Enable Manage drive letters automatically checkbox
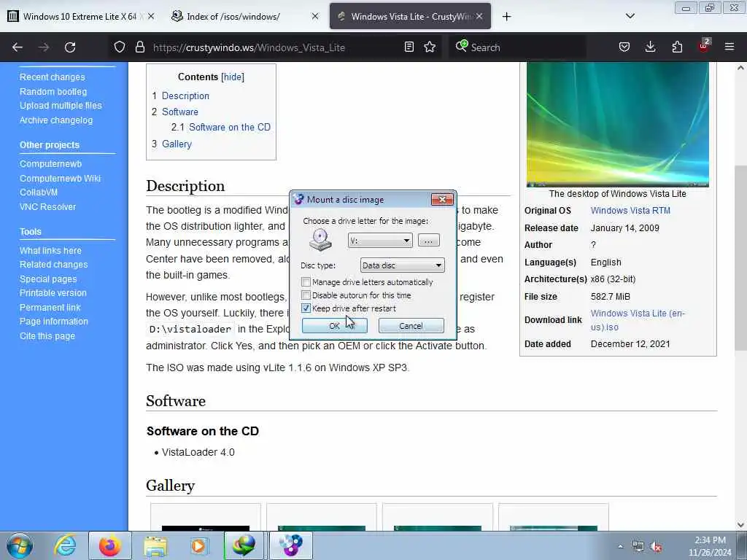Image resolution: width=747 pixels, height=560 pixels. tap(306, 282)
